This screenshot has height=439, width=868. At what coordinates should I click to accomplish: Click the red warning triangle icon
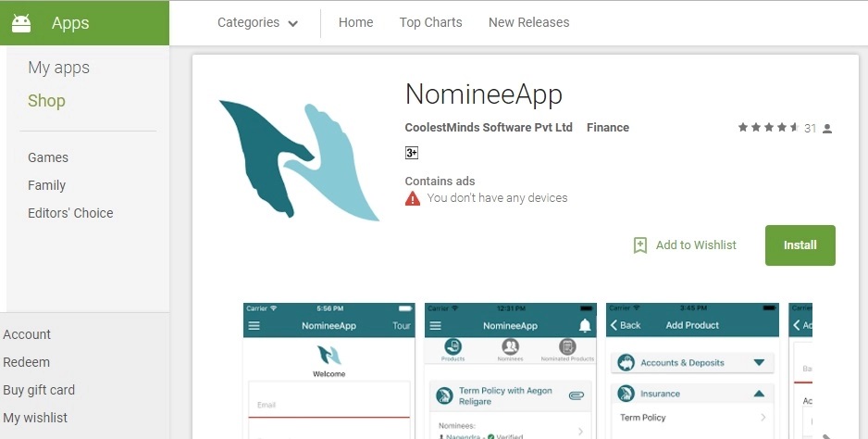(413, 198)
